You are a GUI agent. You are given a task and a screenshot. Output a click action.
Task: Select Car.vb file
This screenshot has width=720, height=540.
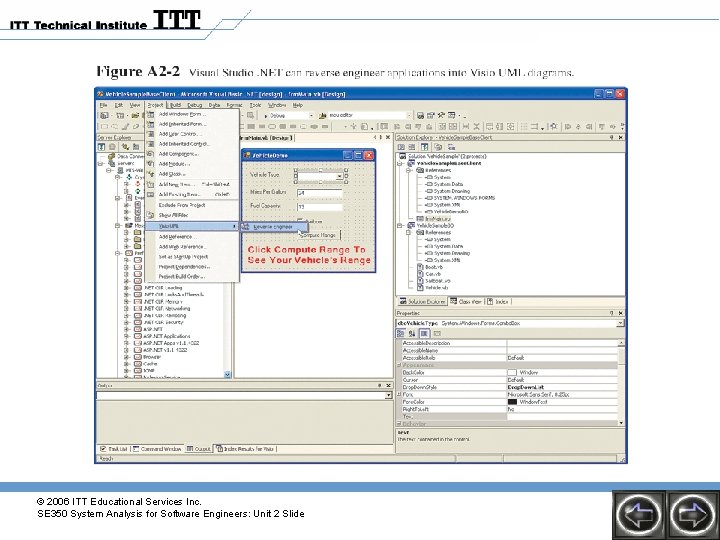point(433,274)
